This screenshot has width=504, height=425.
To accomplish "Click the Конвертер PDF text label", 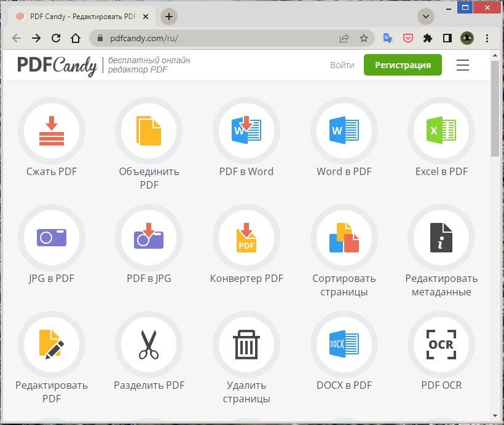I will (246, 278).
